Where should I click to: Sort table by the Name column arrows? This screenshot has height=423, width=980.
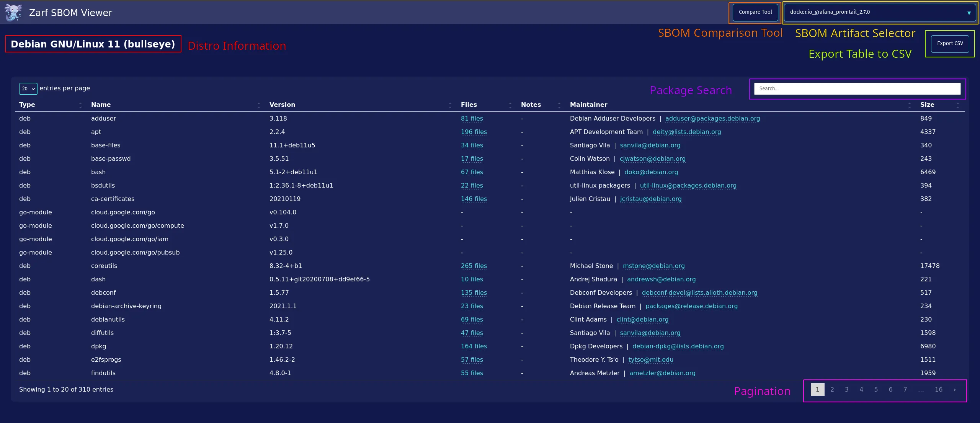[258, 105]
